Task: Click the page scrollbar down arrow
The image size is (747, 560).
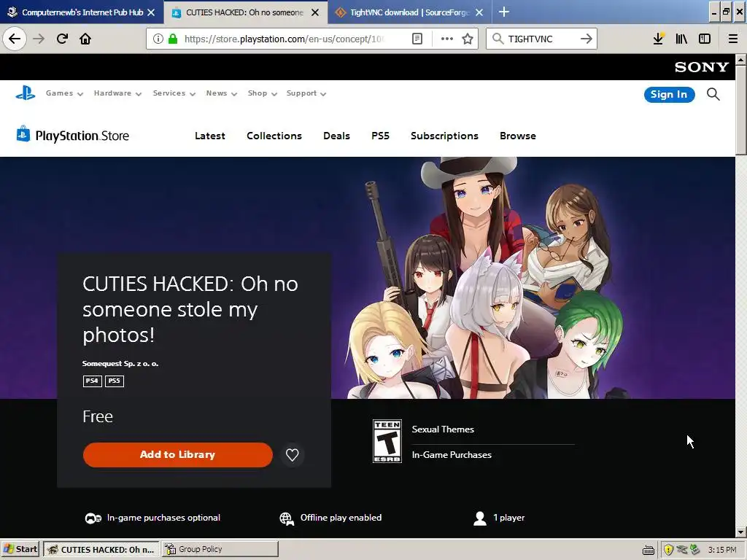Action: pyautogui.click(x=741, y=532)
